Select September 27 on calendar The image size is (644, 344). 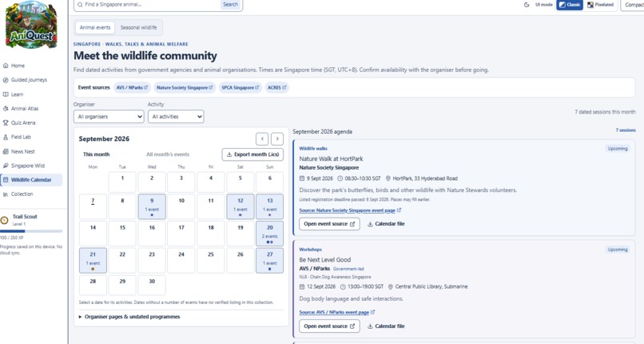click(270, 261)
